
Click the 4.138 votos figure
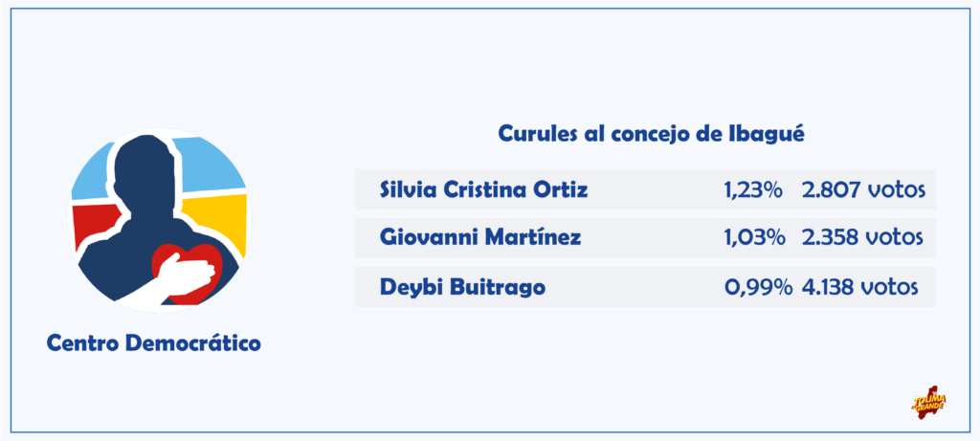click(x=858, y=287)
